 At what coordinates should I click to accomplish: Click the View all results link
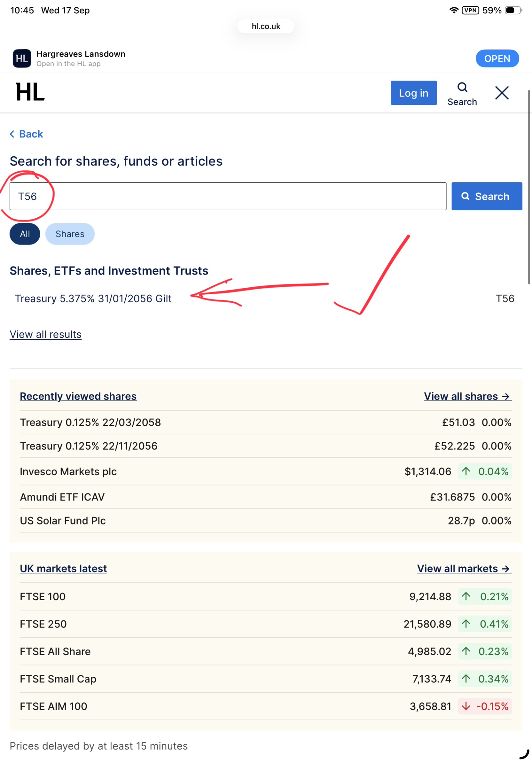click(x=46, y=334)
